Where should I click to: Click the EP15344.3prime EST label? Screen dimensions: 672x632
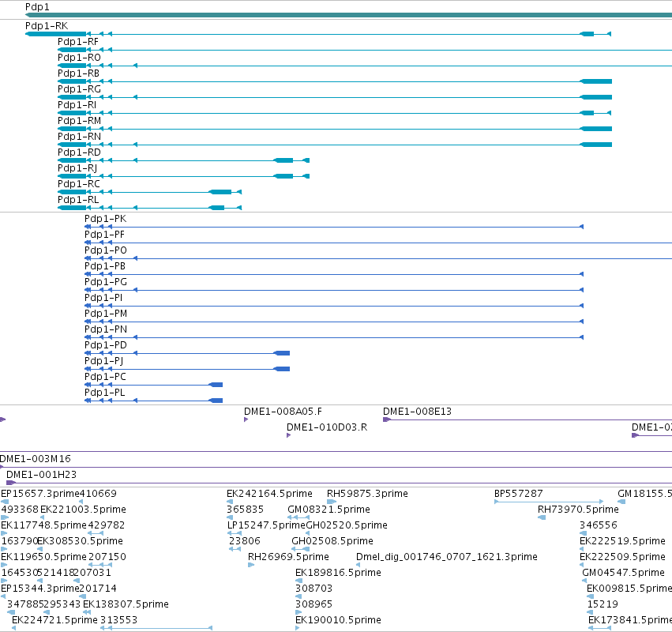tap(40, 589)
